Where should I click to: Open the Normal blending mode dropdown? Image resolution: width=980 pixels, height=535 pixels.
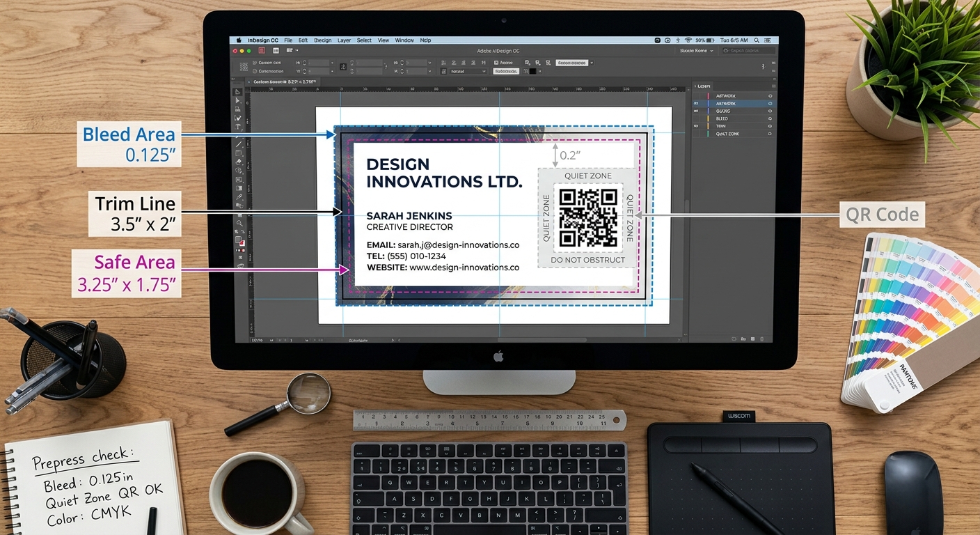point(468,71)
